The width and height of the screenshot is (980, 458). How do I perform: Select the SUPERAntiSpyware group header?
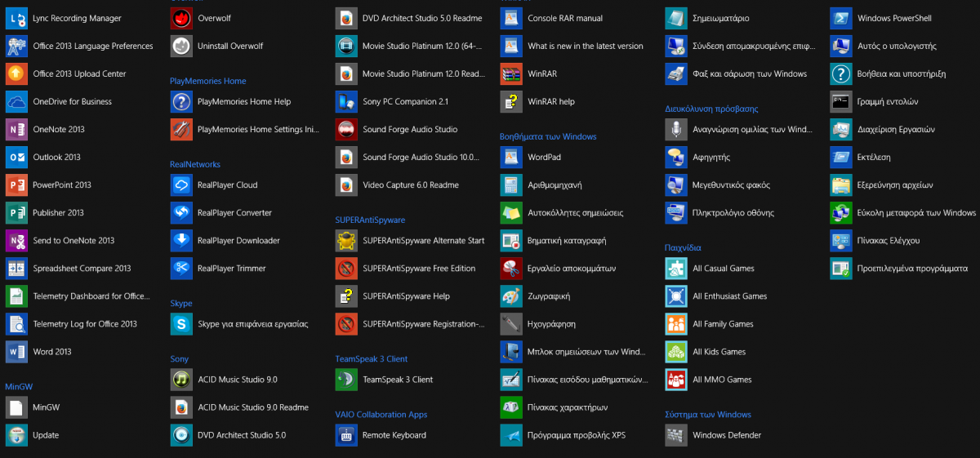tap(370, 220)
